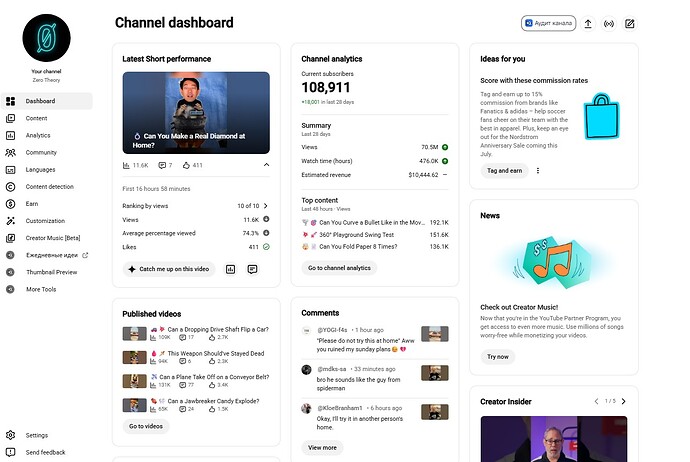Go to next Creator Insider slide
The width and height of the screenshot is (690, 462).
point(624,401)
